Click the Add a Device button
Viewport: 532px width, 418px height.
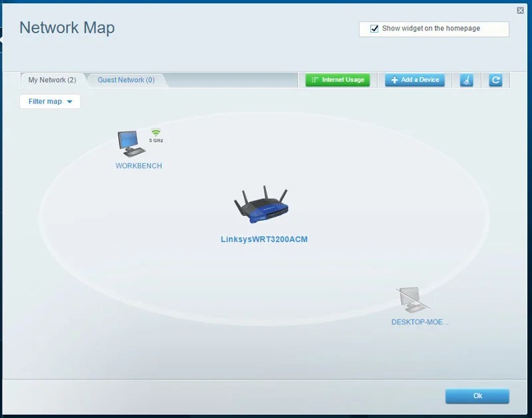click(x=414, y=80)
